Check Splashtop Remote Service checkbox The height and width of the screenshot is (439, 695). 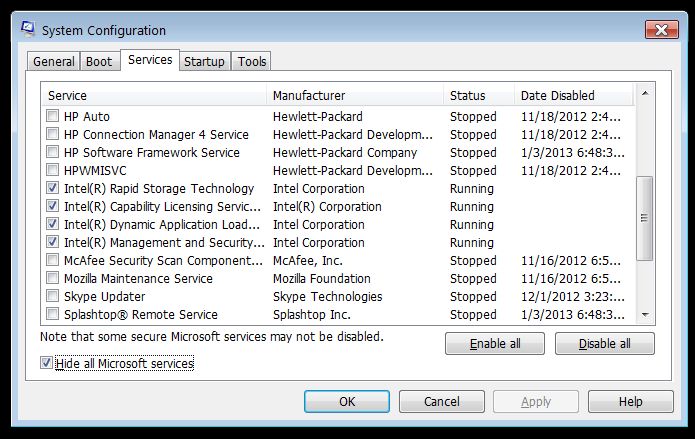(52, 314)
